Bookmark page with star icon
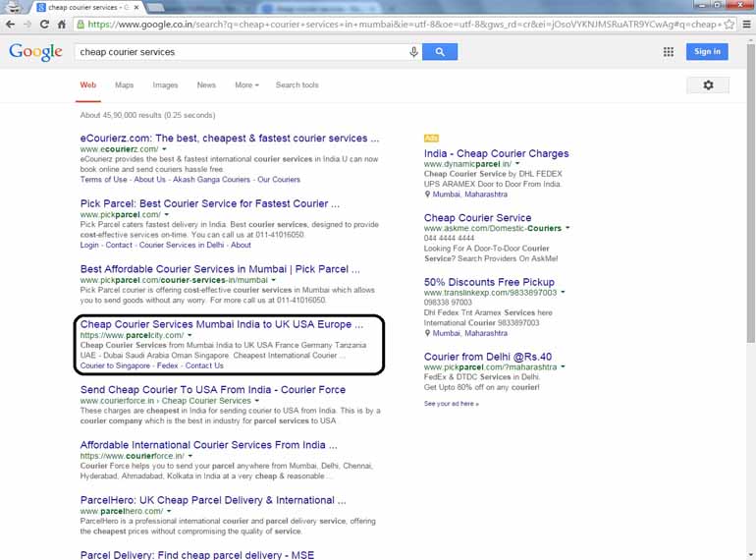Viewport: 756px width, 560px height. point(729,25)
